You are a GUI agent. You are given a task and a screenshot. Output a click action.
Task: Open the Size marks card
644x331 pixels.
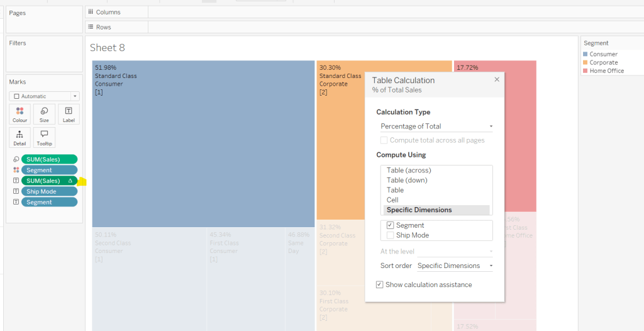click(x=44, y=114)
